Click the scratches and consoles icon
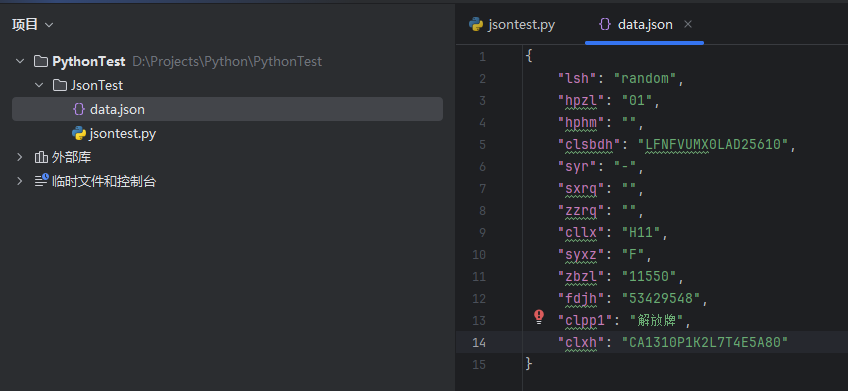848x391 pixels. point(42,181)
